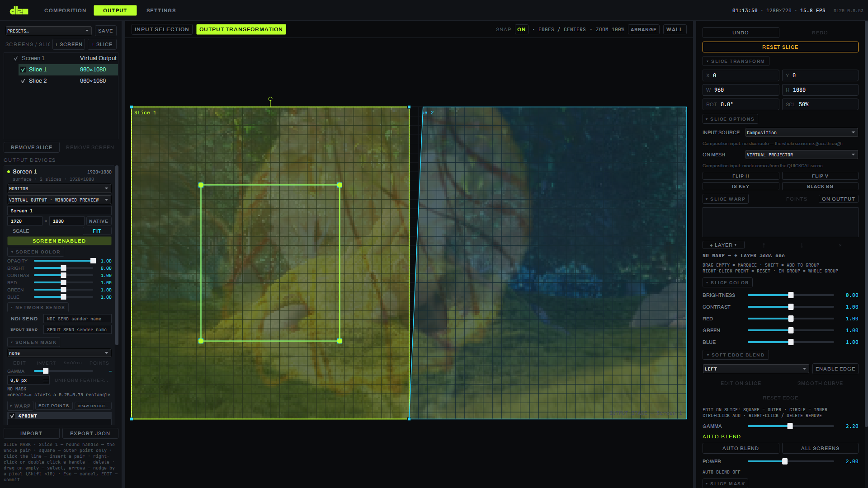Click the ROT rotation field
Screen dimensions: 868x488
click(x=741, y=104)
